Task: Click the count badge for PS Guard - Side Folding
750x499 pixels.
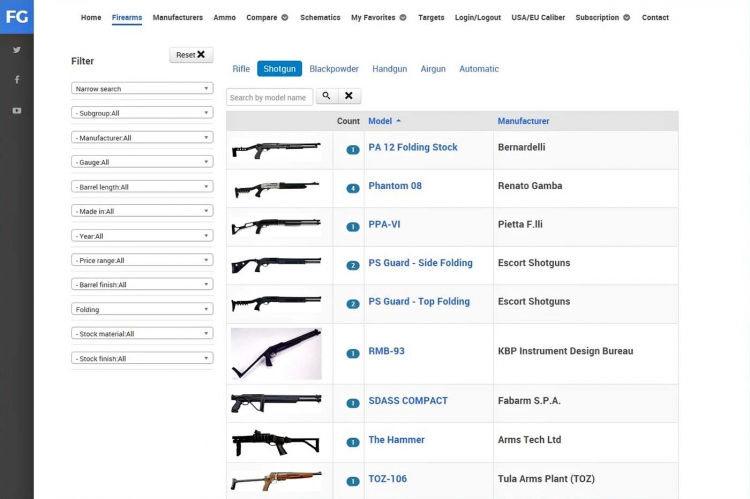Action: coord(353,266)
